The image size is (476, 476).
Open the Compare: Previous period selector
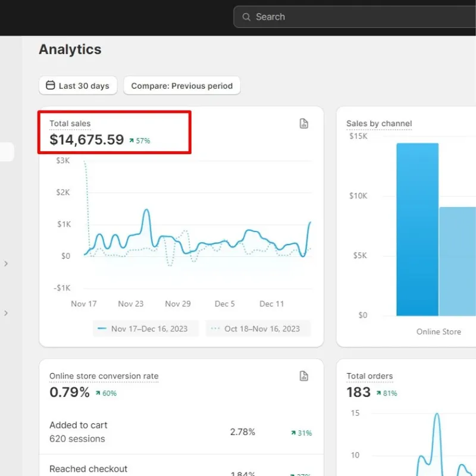[182, 86]
